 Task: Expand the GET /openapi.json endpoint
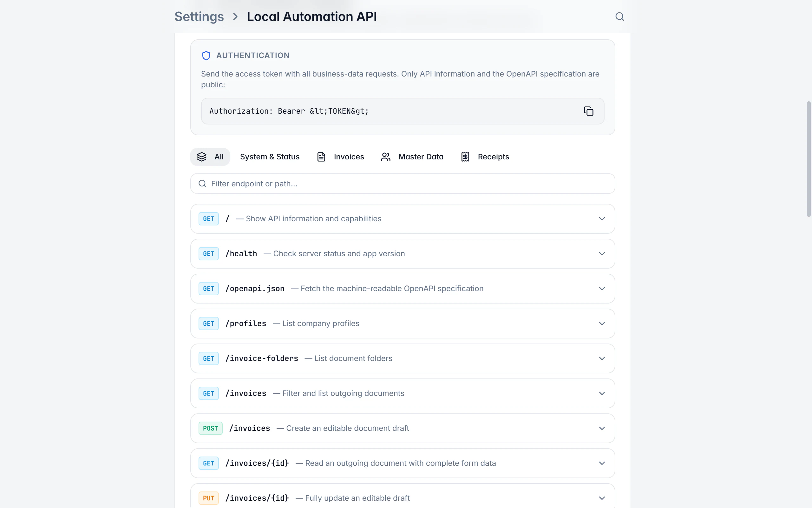403,289
